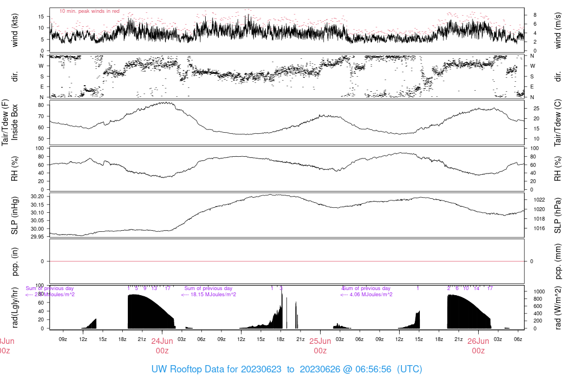Click the 'SLP (hPa)' axis label

[558, 216]
